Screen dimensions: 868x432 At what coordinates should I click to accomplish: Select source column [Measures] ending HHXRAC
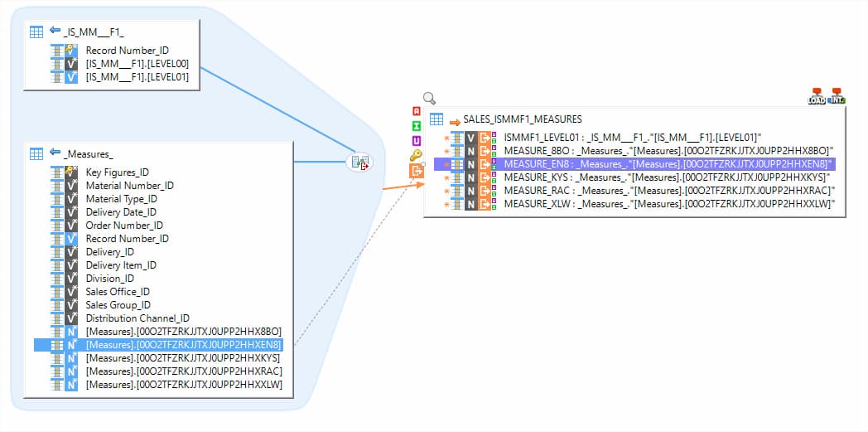184,371
